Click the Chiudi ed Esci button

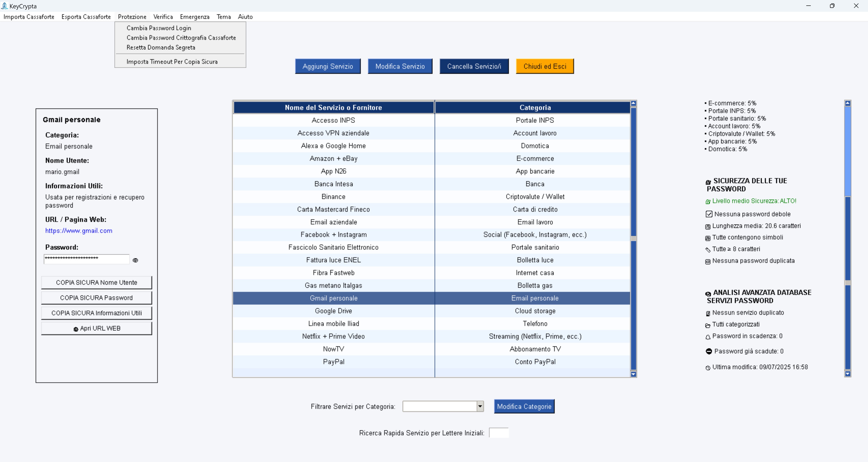coord(545,66)
